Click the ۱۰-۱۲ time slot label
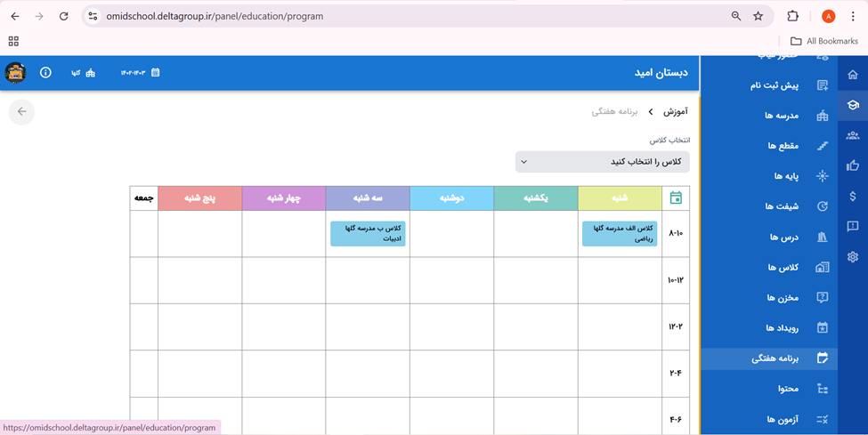Image resolution: width=868 pixels, height=435 pixels. 676,280
